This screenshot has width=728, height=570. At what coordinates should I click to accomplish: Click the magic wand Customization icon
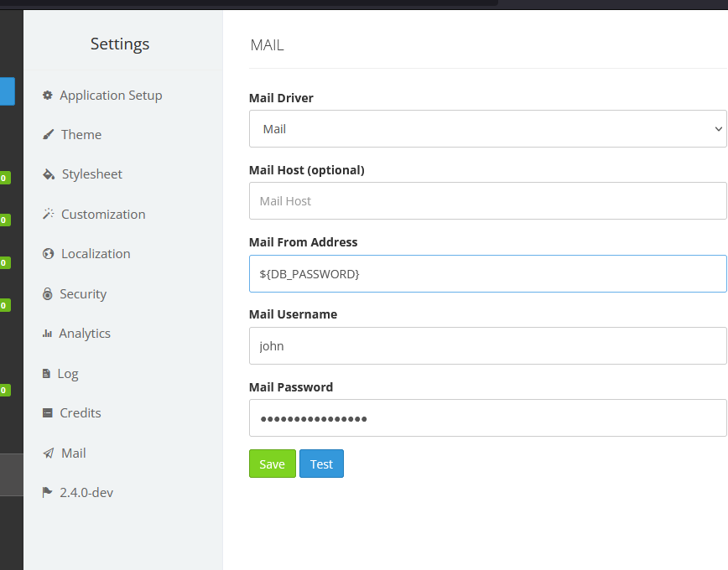click(x=48, y=215)
